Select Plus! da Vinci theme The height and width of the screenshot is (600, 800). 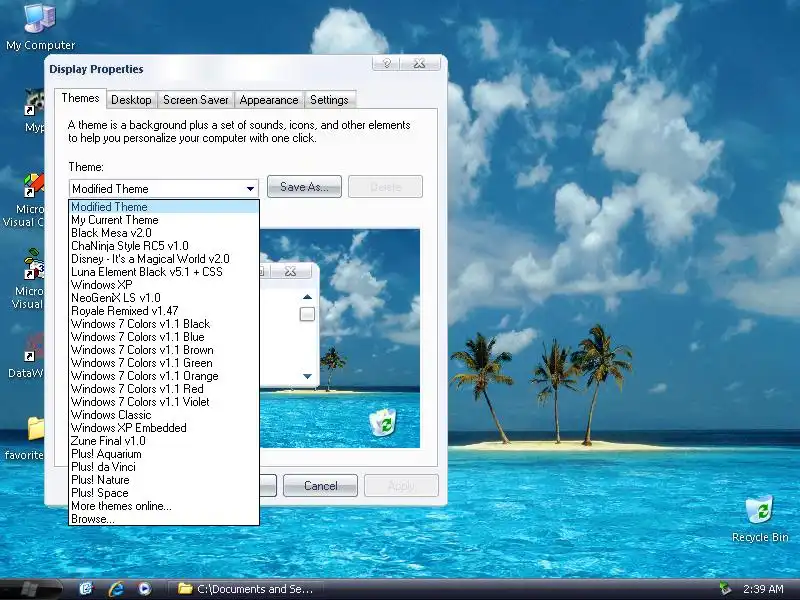coord(164,467)
